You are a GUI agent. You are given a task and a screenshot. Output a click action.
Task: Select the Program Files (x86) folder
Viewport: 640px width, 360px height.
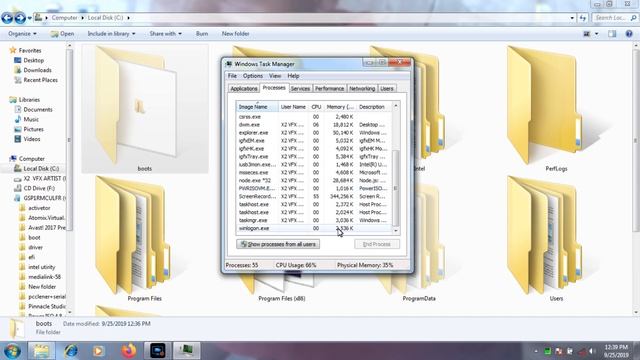tap(282, 298)
